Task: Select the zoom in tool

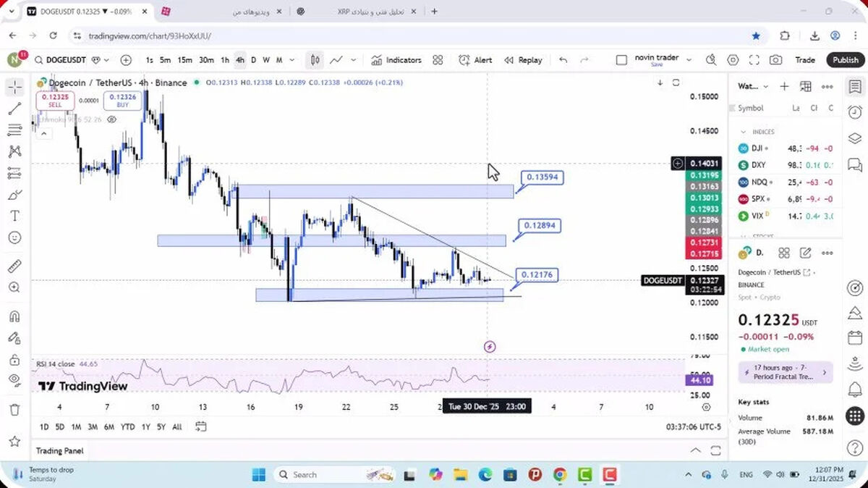Action: tap(14, 287)
